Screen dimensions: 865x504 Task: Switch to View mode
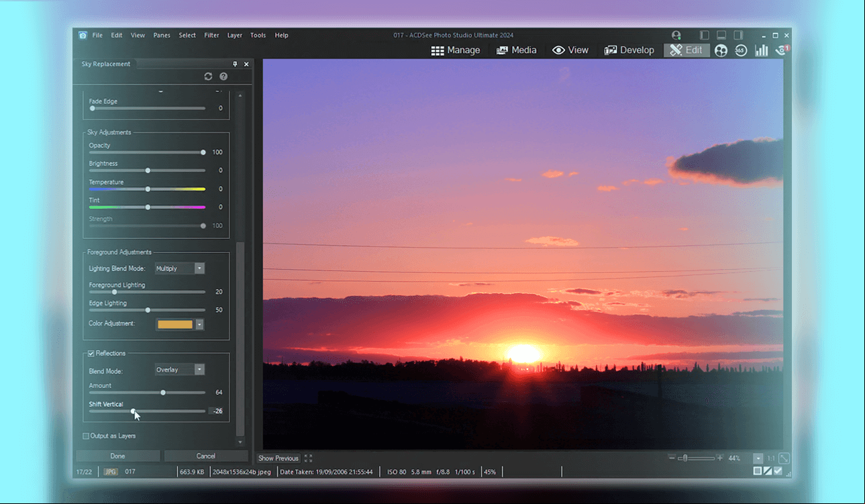[x=570, y=50]
